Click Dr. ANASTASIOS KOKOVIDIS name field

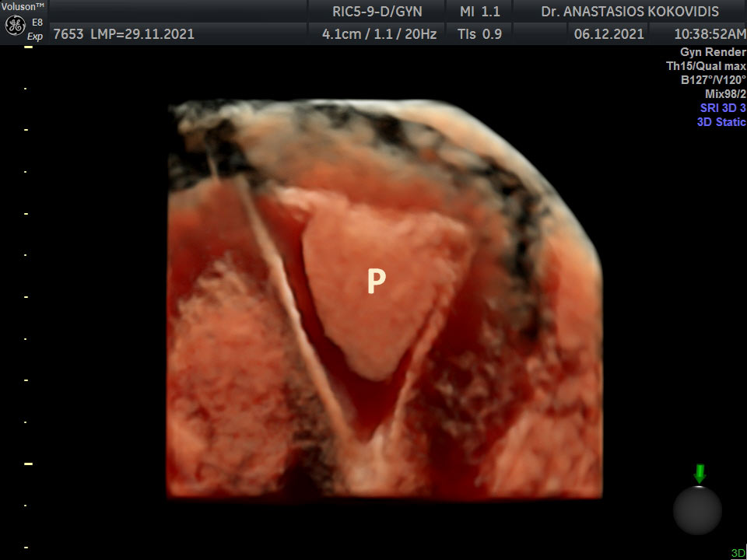click(x=630, y=12)
